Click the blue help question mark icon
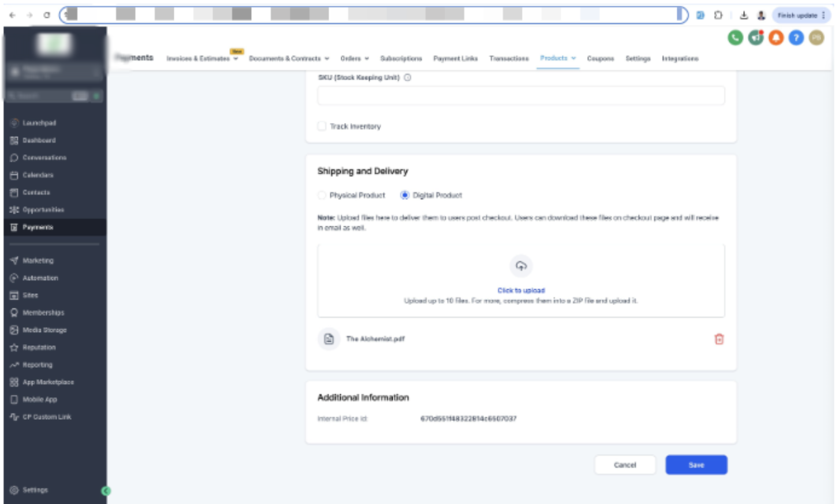This screenshot has height=504, width=839. point(796,38)
